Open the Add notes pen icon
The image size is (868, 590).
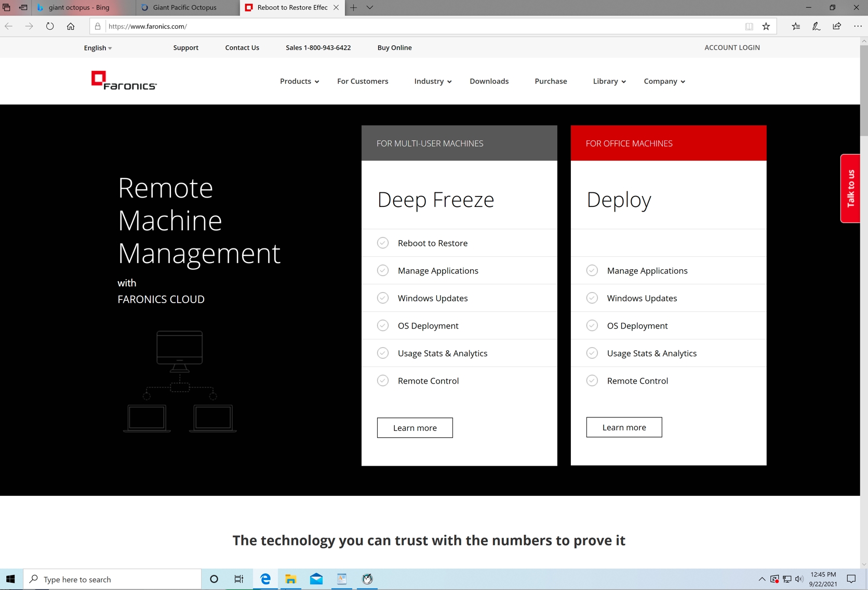(x=816, y=26)
